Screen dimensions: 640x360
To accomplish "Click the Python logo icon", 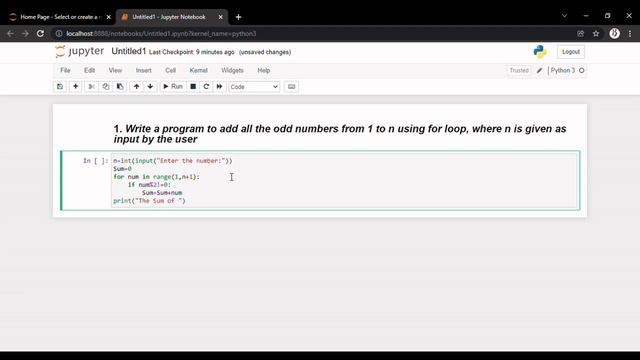I will point(540,52).
